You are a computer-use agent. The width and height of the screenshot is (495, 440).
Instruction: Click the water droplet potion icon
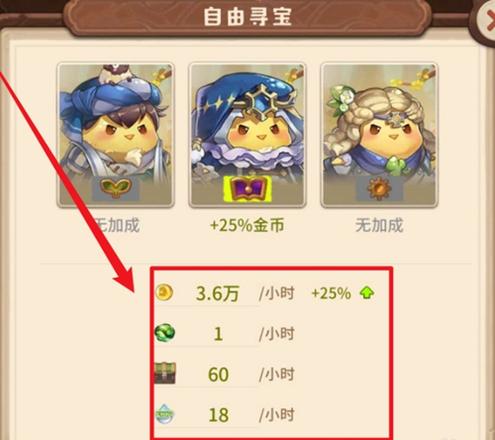click(x=165, y=414)
